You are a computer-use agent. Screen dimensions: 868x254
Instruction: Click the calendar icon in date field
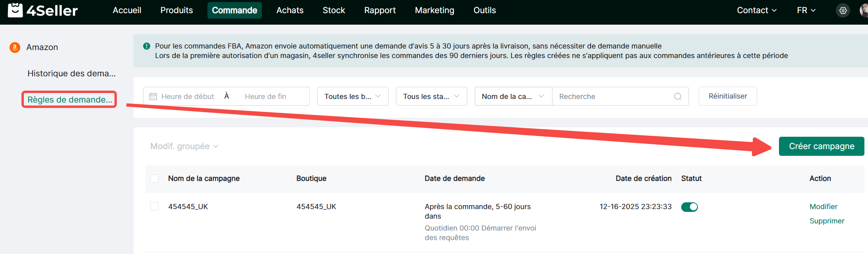pos(153,97)
